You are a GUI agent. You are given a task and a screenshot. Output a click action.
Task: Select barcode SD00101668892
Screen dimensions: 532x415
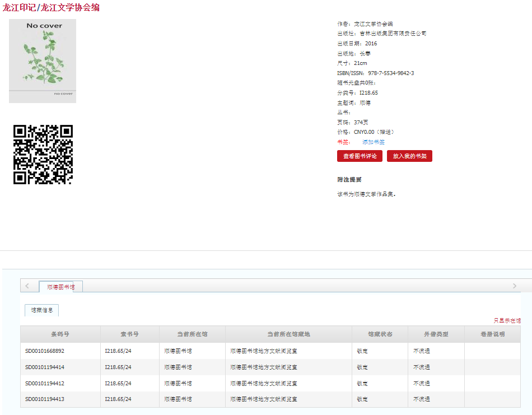tap(44, 351)
